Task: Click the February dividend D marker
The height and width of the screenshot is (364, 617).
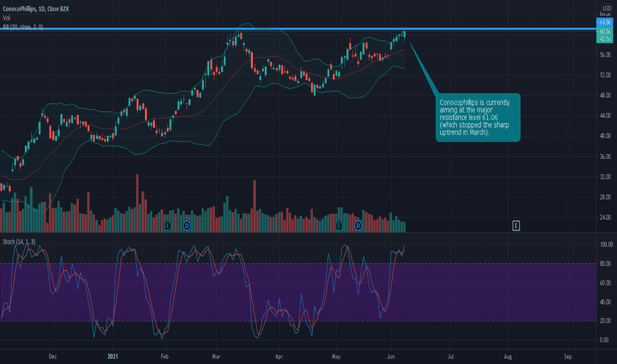Action: point(187,226)
